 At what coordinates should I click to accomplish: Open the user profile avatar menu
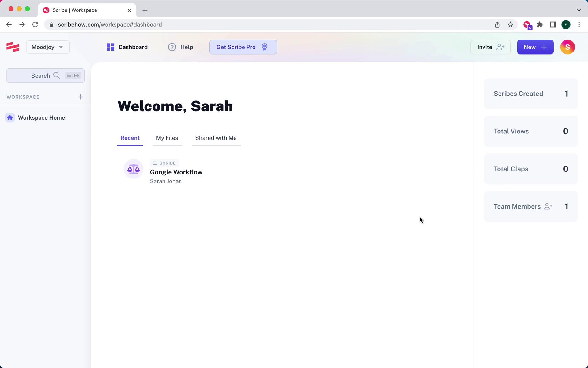click(567, 47)
